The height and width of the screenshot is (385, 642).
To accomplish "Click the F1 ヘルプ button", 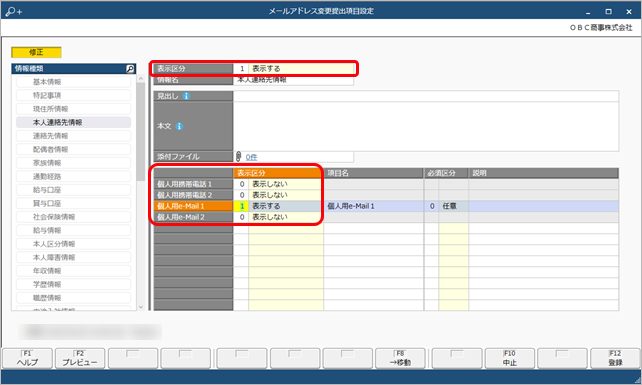I will tap(27, 359).
